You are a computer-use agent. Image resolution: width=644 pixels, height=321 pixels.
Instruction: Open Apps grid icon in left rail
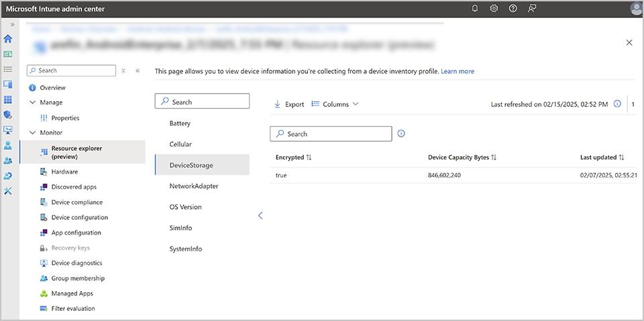coord(8,100)
